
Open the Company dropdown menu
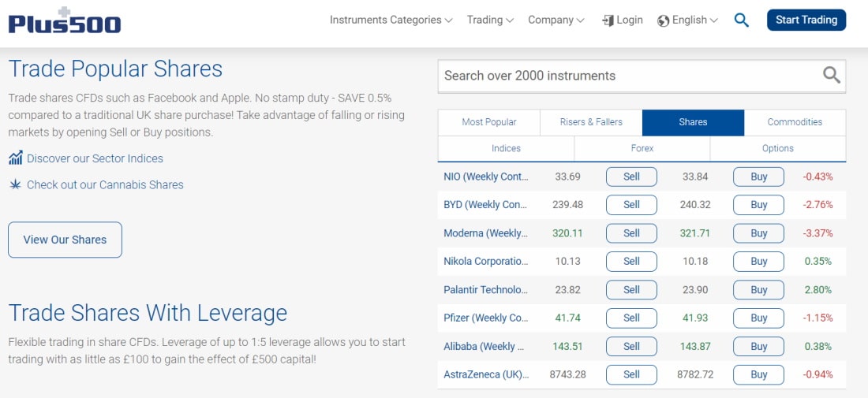(x=556, y=20)
